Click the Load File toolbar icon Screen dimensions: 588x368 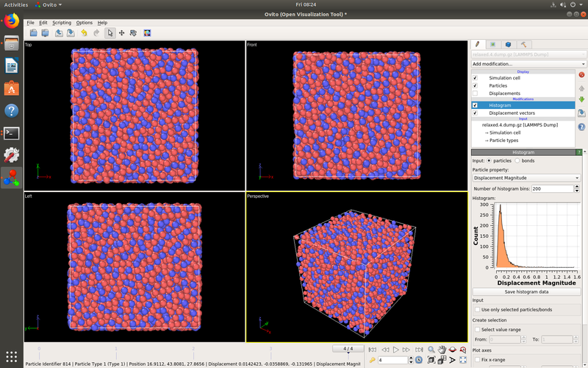pos(33,33)
